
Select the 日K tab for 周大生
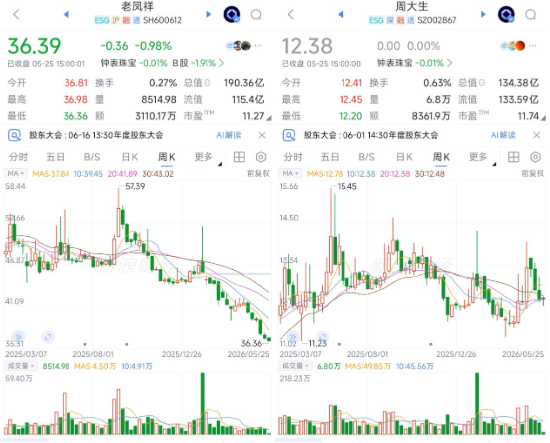pos(404,157)
